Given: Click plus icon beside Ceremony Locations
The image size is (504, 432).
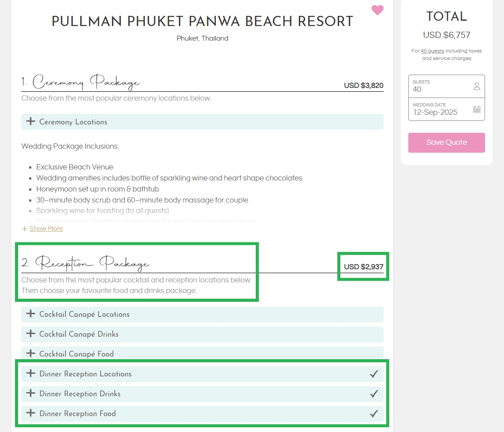Looking at the screenshot, I should pyautogui.click(x=30, y=121).
